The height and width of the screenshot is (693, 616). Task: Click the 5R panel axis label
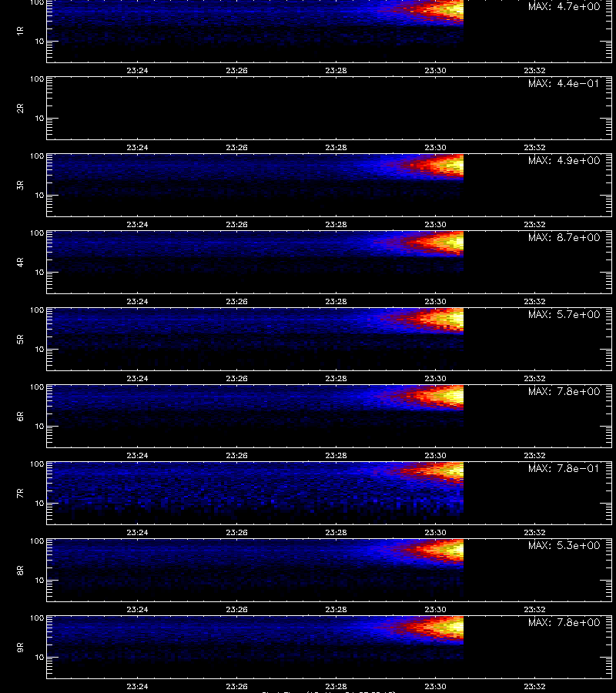[20, 340]
